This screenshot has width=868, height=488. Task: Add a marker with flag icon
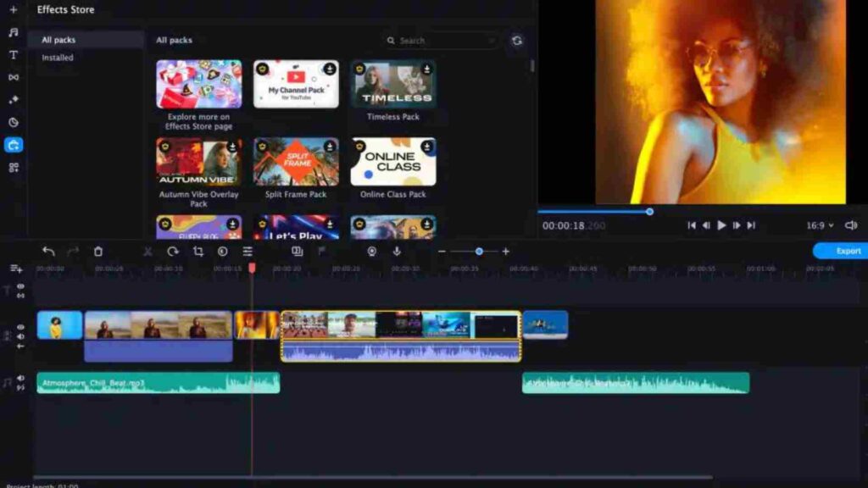pyautogui.click(x=321, y=251)
